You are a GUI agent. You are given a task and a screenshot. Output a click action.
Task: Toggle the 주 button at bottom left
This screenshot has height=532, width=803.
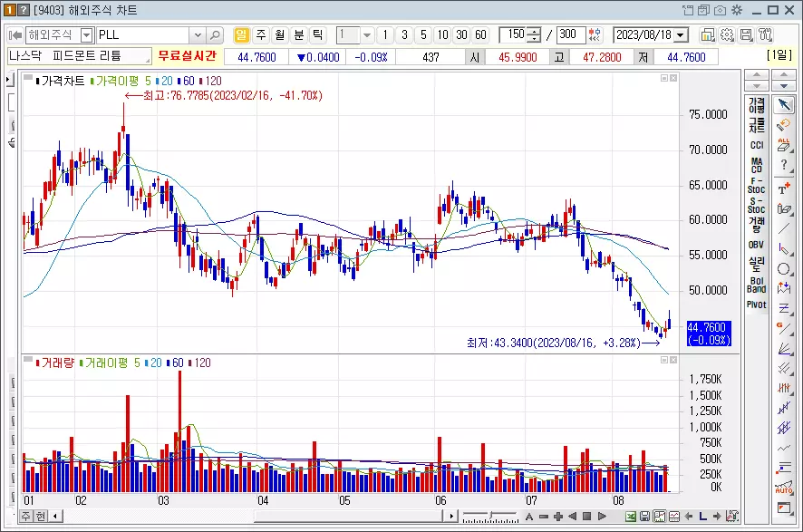coord(26,516)
